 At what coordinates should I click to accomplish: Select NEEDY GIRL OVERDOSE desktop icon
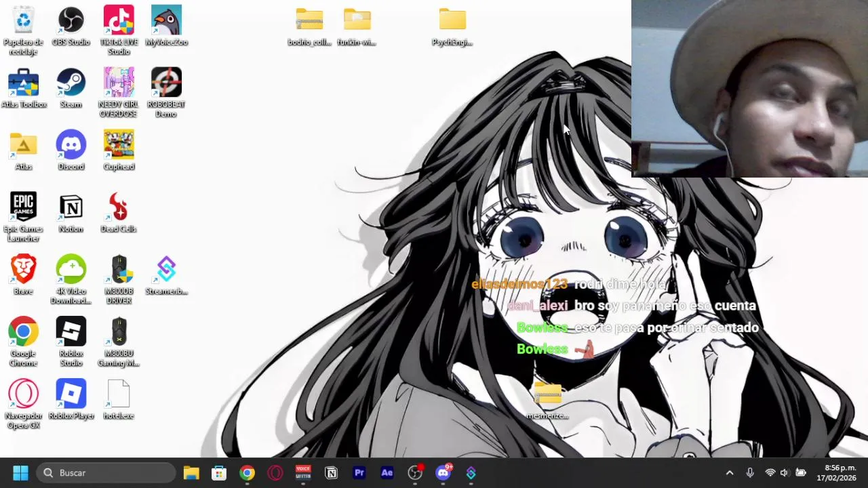(x=119, y=93)
